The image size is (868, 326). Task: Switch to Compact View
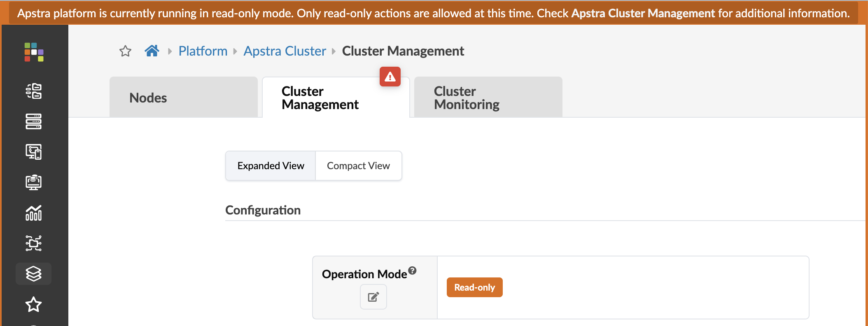[358, 166]
